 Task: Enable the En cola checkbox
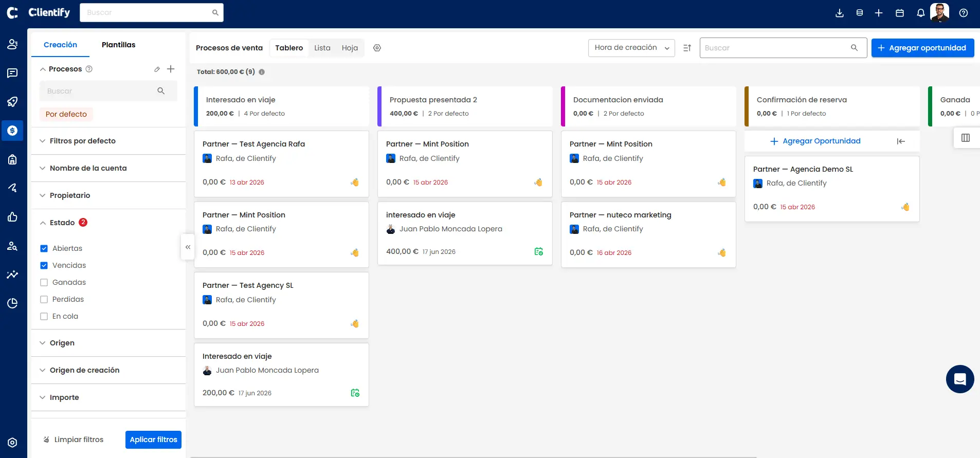(x=44, y=316)
